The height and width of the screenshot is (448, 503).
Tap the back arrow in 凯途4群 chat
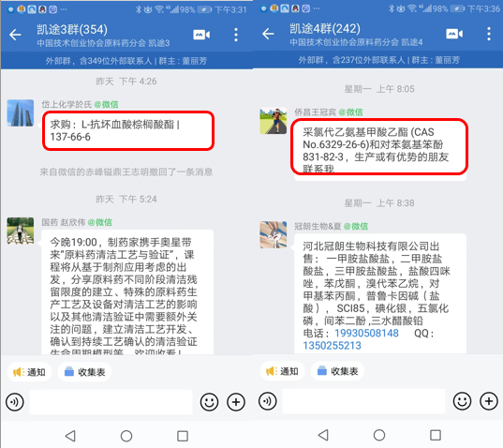(x=268, y=34)
